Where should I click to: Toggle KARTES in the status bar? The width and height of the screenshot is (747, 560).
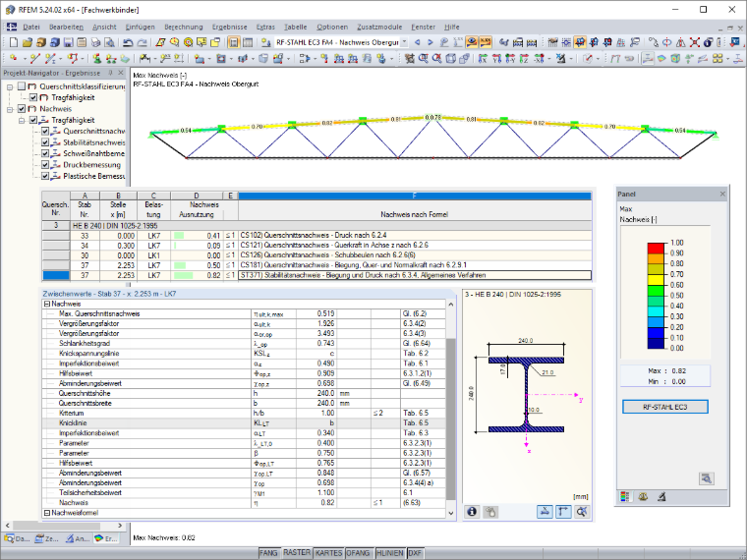tap(328, 553)
